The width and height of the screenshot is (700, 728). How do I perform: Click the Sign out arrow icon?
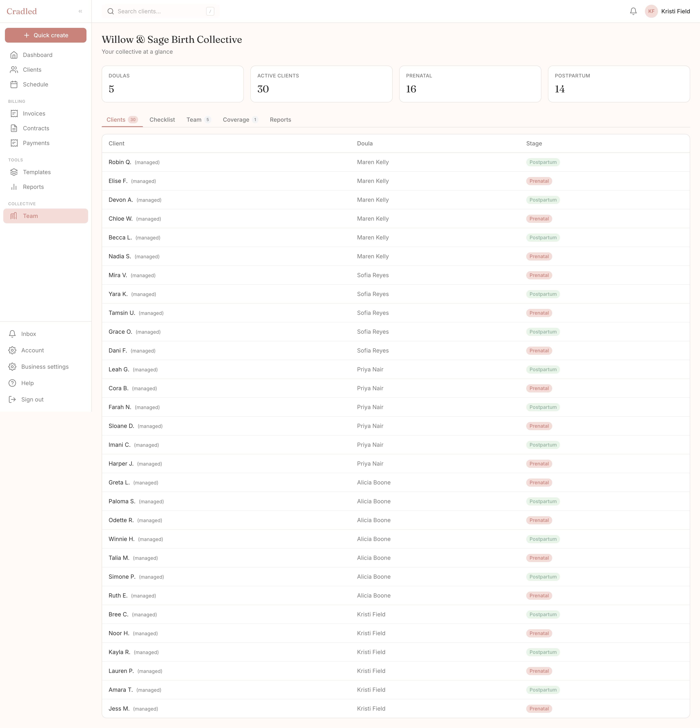click(12, 399)
